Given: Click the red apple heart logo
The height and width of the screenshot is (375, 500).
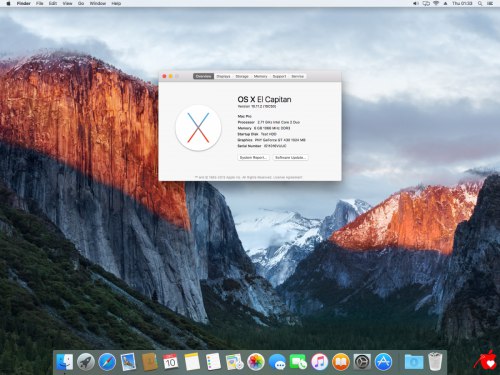Looking at the screenshot, I should coord(487,360).
